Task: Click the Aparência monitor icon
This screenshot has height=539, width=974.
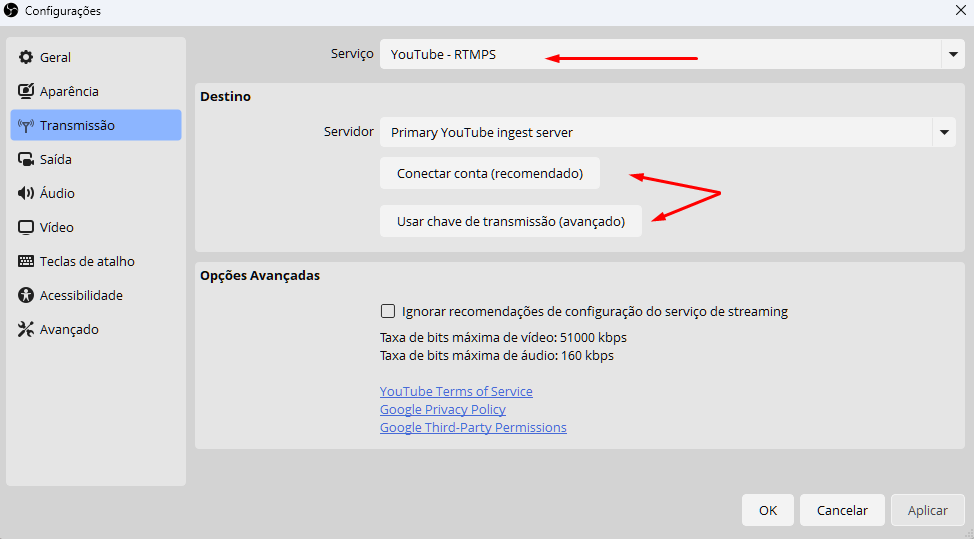Action: point(25,91)
